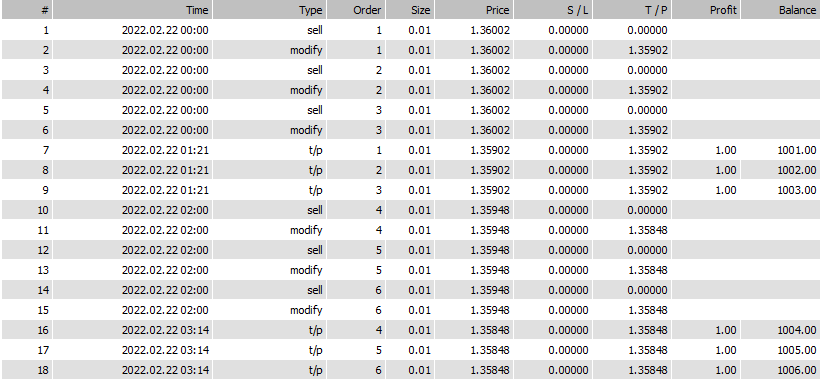Viewport: 822px width, 379px height.
Task: Click row number 11 in # column
Action: [x=43, y=230]
